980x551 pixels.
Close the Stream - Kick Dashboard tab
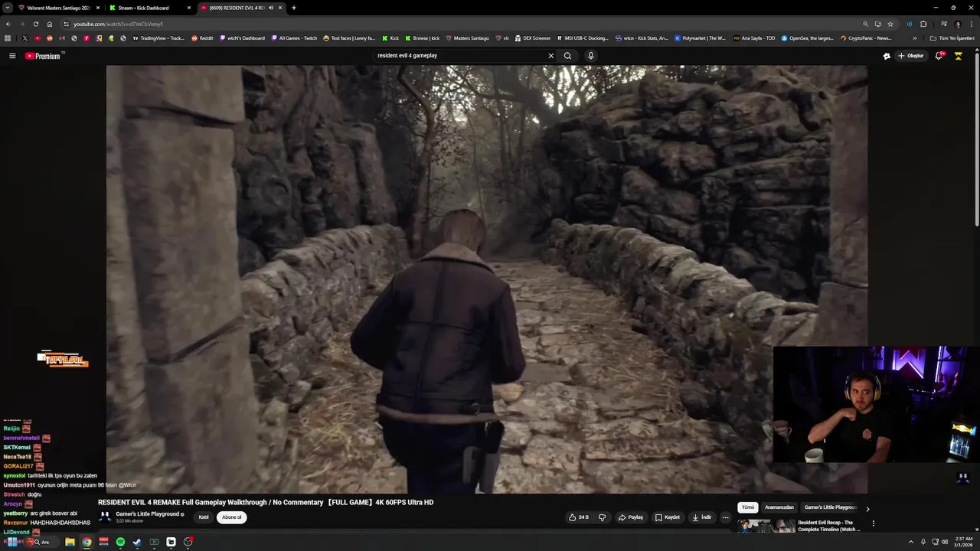189,8
